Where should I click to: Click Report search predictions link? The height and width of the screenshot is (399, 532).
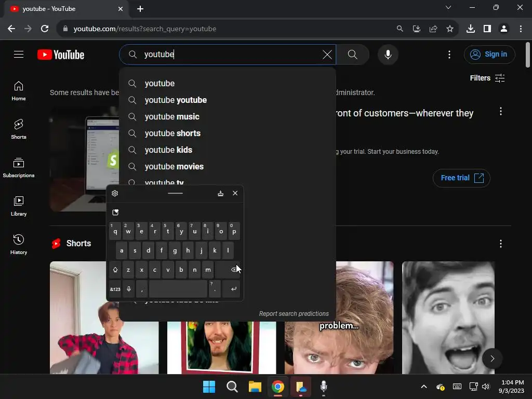(294, 313)
